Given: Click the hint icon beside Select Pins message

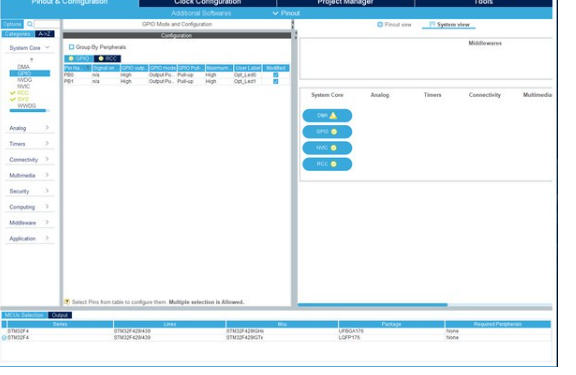Looking at the screenshot, I should click(67, 302).
